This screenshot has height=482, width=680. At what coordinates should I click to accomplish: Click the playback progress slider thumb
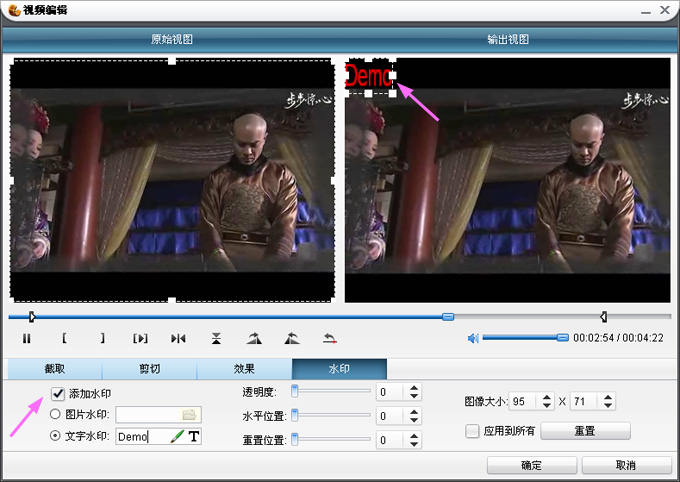pos(448,317)
